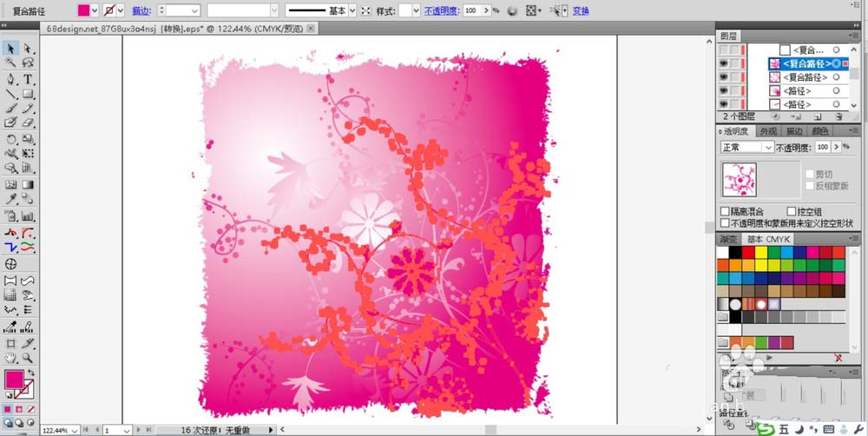Select the 基本 CMYK swatches tab
The image size is (868, 436).
tap(766, 240)
